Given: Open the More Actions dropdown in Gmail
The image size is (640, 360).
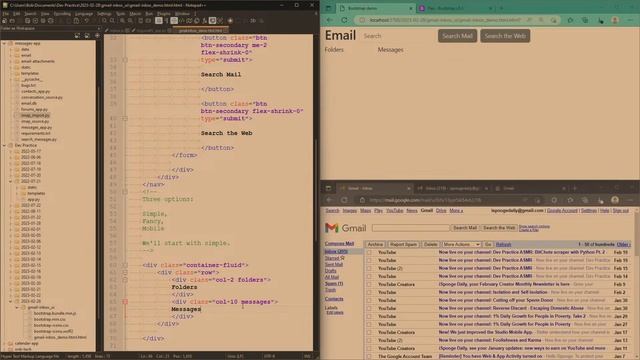Looking at the screenshot, I should click(x=461, y=244).
